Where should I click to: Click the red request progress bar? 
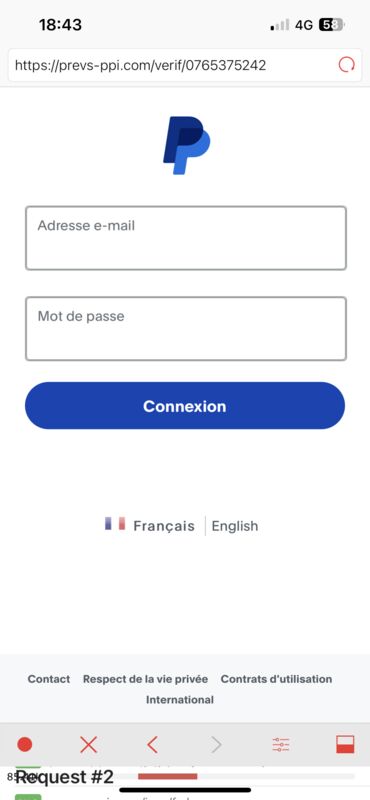coord(167,777)
